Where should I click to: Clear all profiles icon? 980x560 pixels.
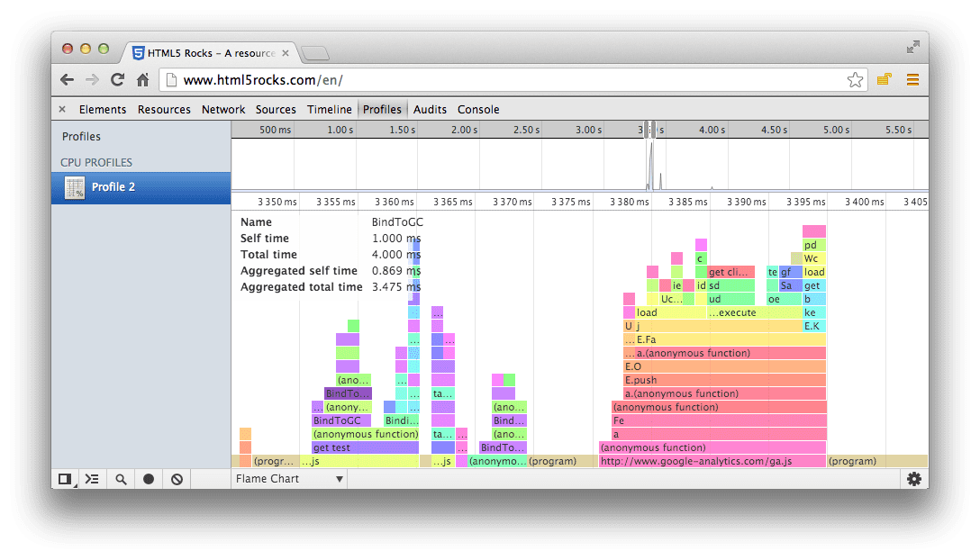point(177,479)
